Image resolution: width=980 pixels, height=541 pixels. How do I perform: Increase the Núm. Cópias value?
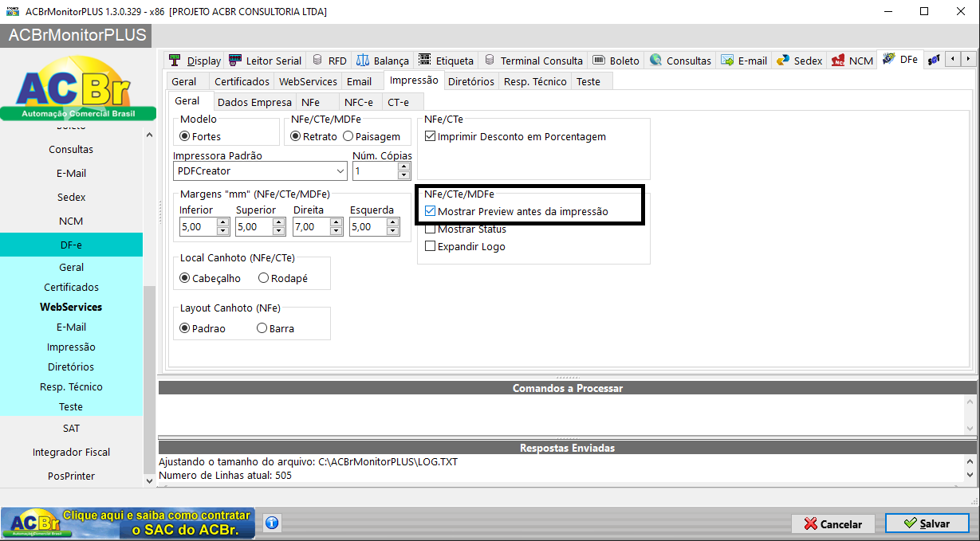404,167
